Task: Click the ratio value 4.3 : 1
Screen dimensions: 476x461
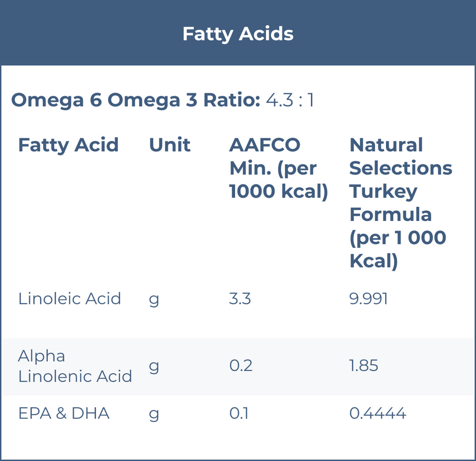Action: [x=290, y=100]
